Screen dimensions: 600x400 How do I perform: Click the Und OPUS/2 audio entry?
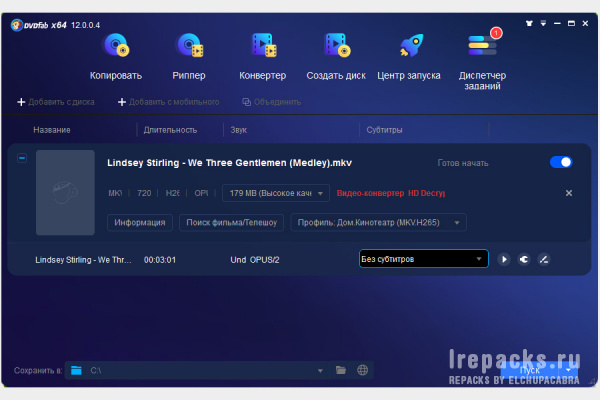255,260
